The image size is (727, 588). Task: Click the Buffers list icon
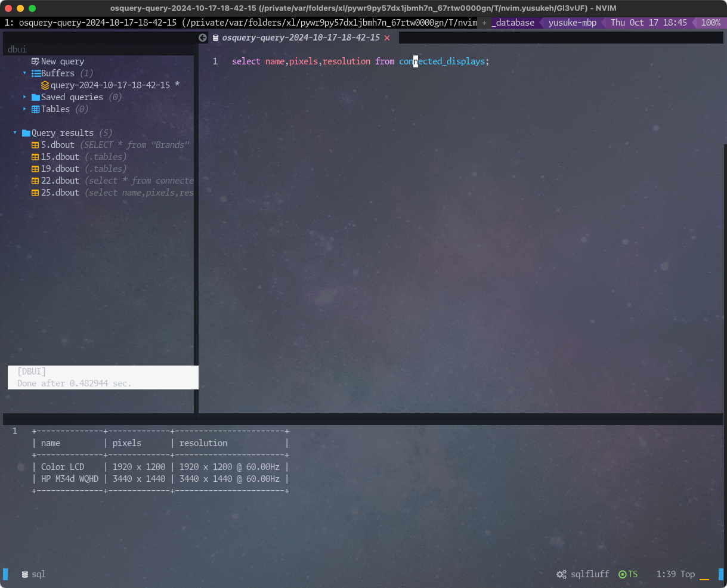pos(36,73)
